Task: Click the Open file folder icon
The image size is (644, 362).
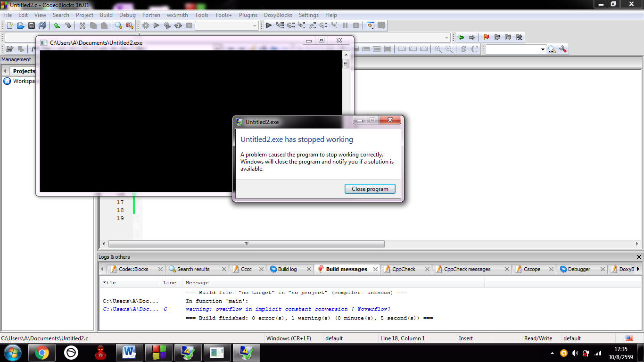Action: (x=20, y=25)
